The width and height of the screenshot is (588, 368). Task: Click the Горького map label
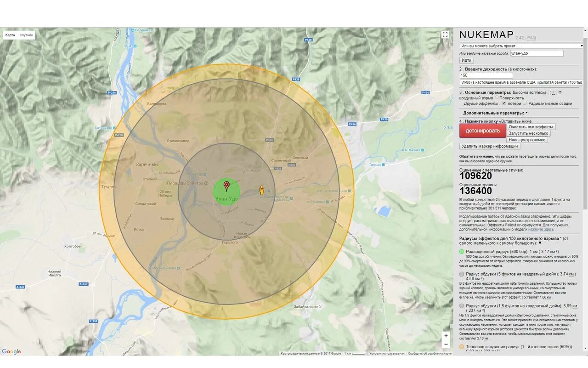230,242
